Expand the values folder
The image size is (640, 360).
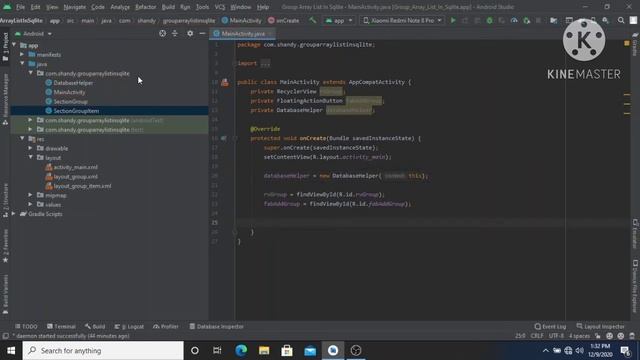click(31, 204)
